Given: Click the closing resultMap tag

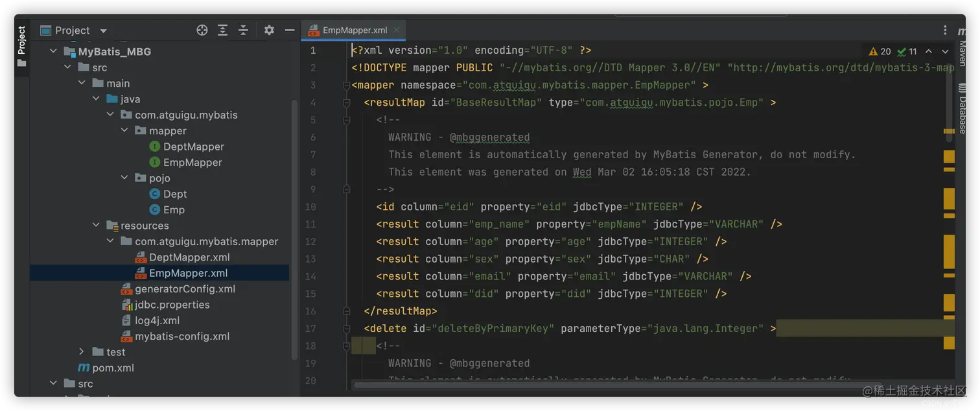Looking at the screenshot, I should pyautogui.click(x=401, y=311).
